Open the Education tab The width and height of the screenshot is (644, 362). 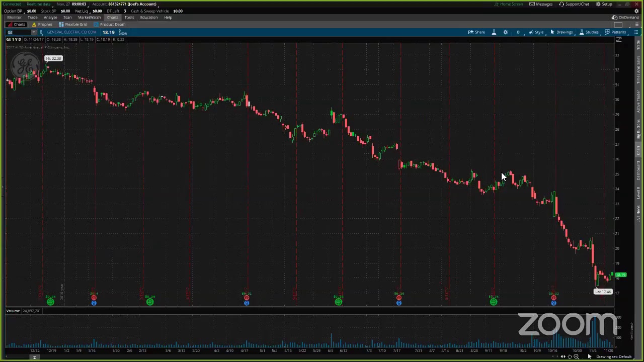click(149, 18)
